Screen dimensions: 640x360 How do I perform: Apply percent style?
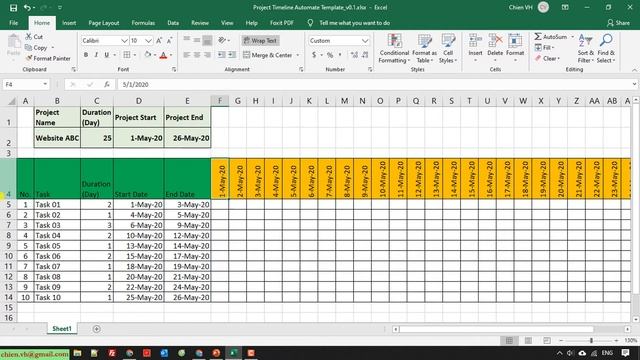pos(330,55)
